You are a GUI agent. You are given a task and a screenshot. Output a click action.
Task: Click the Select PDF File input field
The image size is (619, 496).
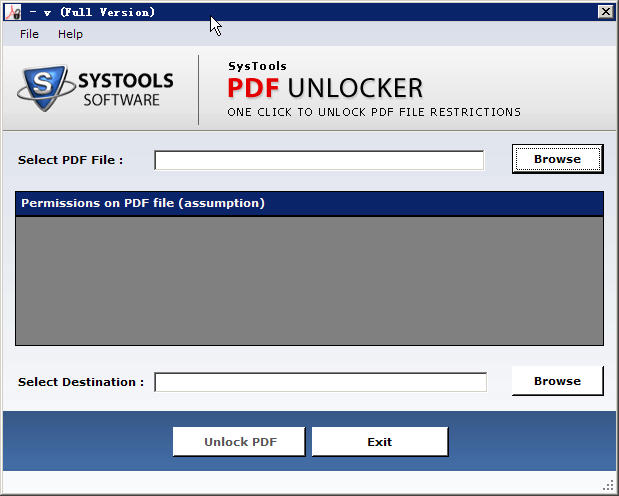tap(319, 160)
